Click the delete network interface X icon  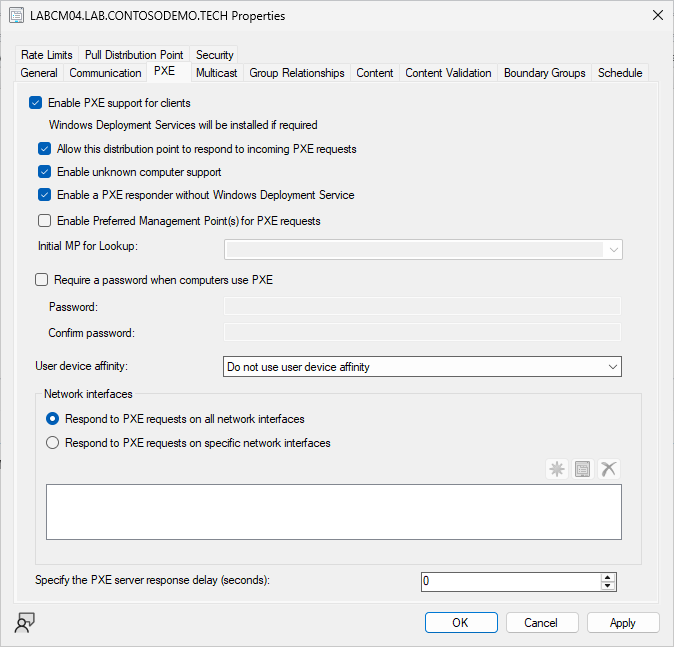tap(609, 469)
